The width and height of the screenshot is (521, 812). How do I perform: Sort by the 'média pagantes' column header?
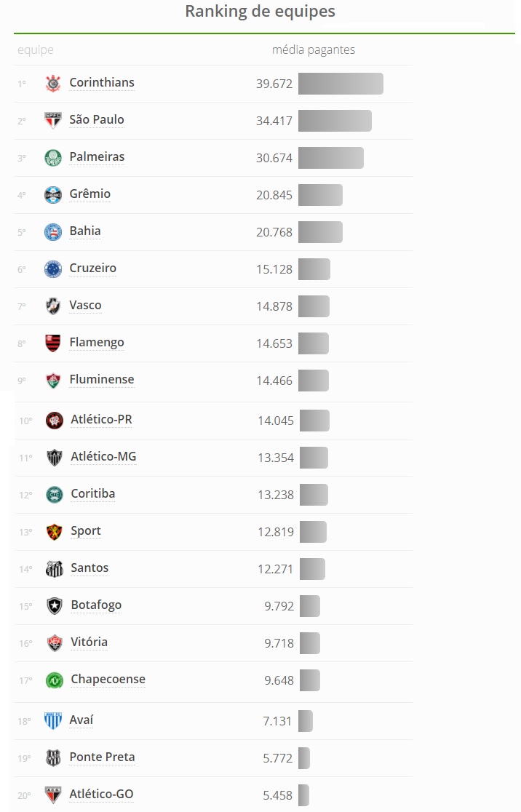314,49
